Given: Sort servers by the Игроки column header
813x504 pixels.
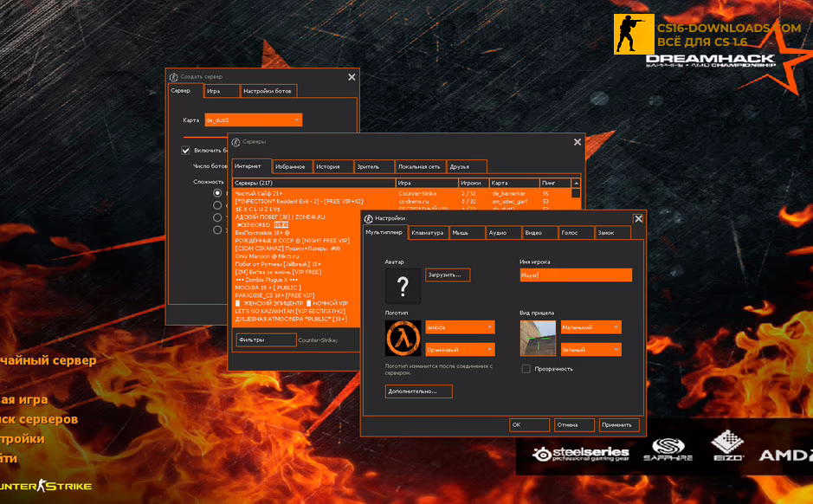Looking at the screenshot, I should [474, 183].
